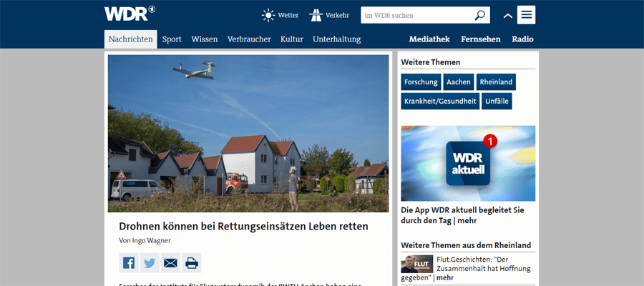The image size is (644, 286).
Task: Click the search magnifier icon
Action: (x=479, y=15)
